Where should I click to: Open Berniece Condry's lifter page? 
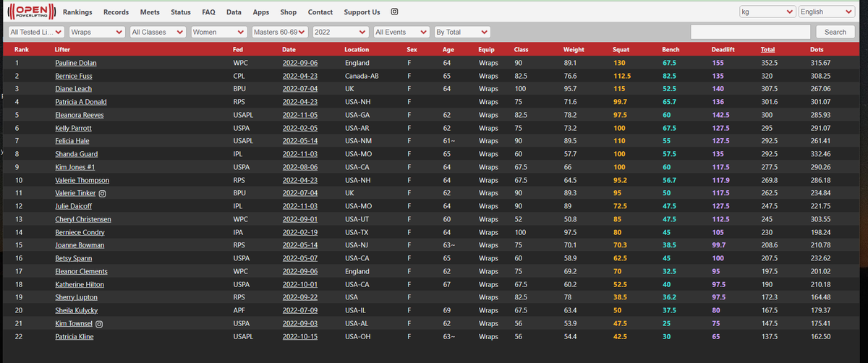80,232
